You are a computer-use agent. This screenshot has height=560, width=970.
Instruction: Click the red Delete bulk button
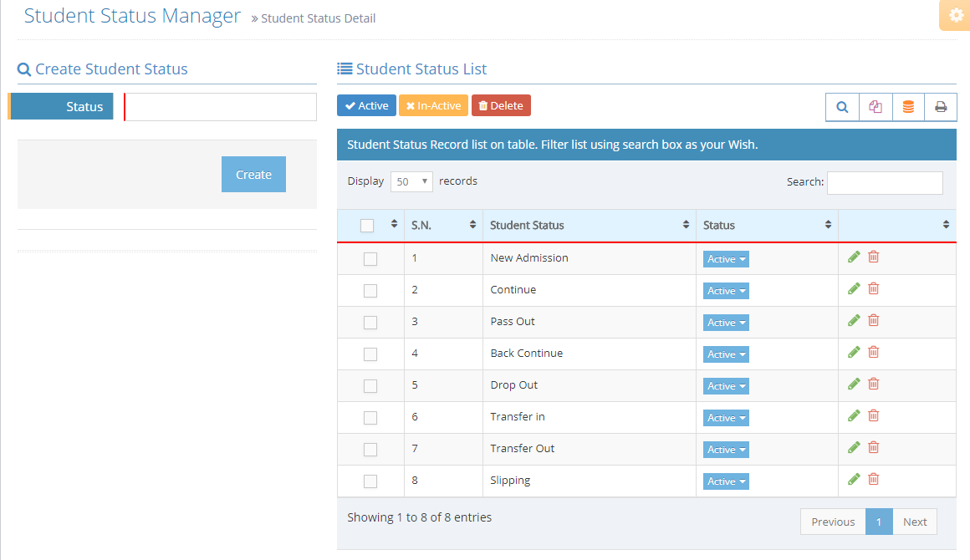click(501, 106)
